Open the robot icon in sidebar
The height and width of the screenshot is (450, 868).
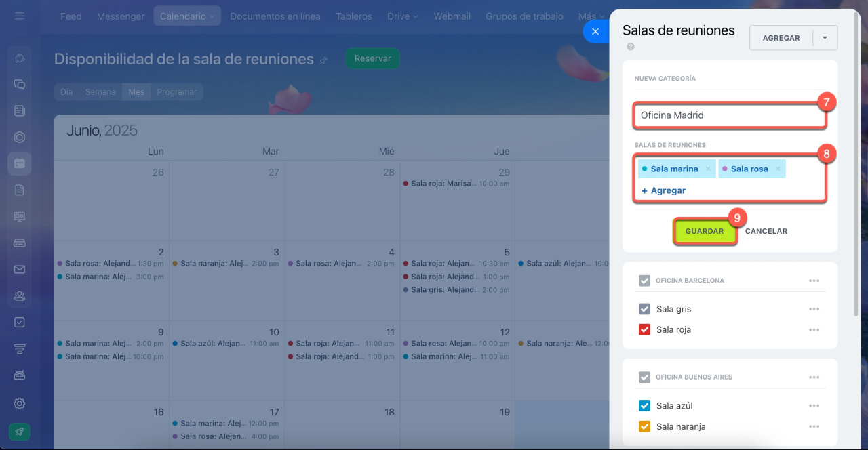tap(20, 375)
